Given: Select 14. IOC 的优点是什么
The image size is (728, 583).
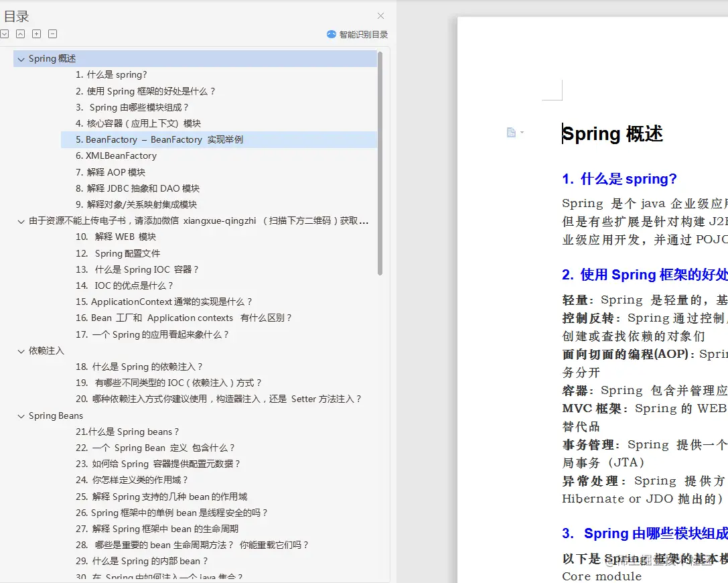Looking at the screenshot, I should (x=124, y=285).
